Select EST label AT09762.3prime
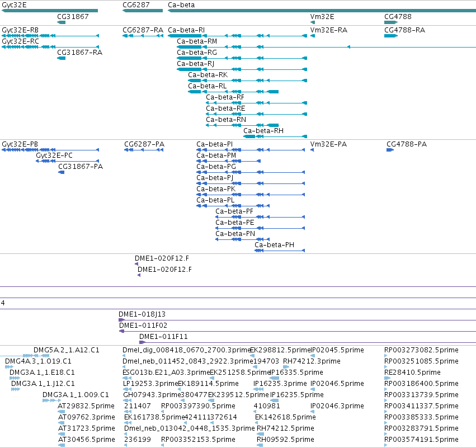The height and width of the screenshot is (448, 476). (87, 417)
